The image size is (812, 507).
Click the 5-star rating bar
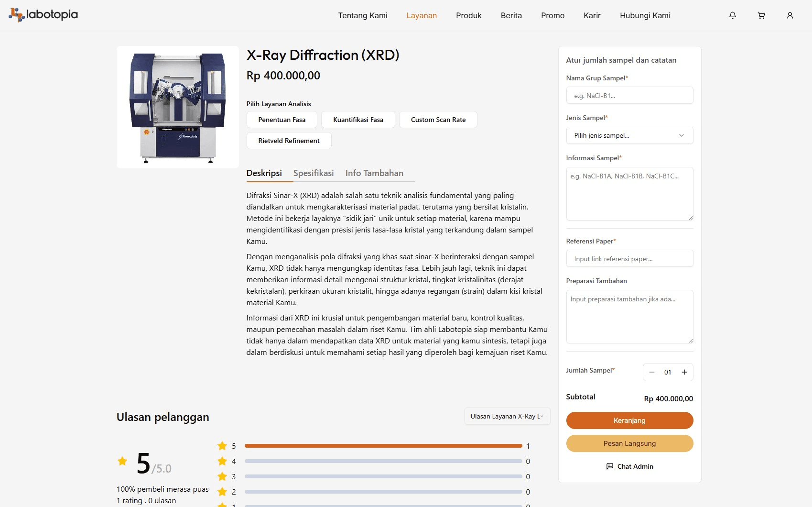[383, 446]
